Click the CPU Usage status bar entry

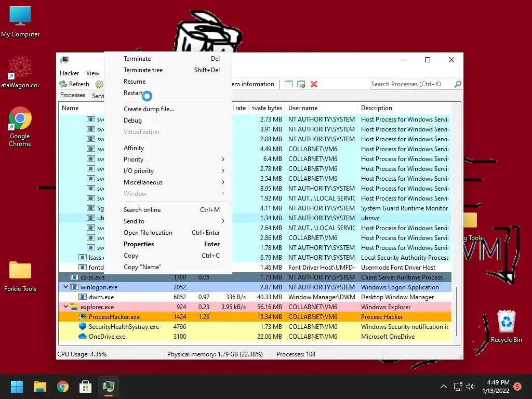click(x=82, y=354)
